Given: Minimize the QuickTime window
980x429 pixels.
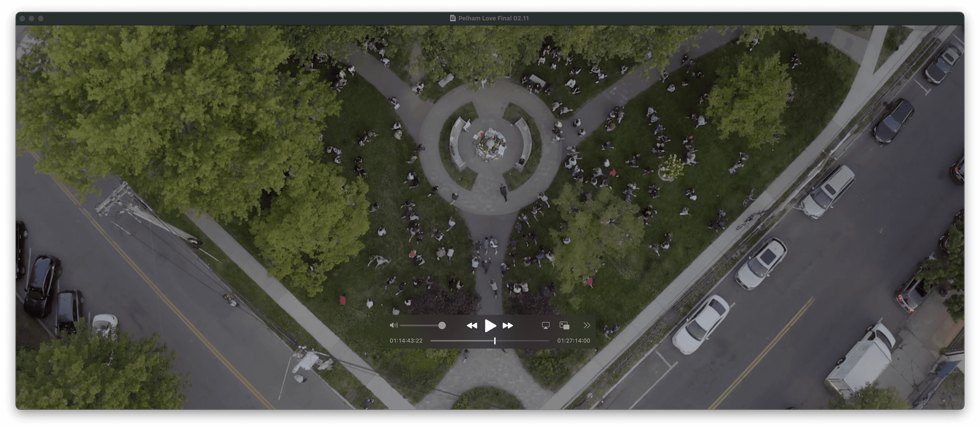Looking at the screenshot, I should 31,18.
